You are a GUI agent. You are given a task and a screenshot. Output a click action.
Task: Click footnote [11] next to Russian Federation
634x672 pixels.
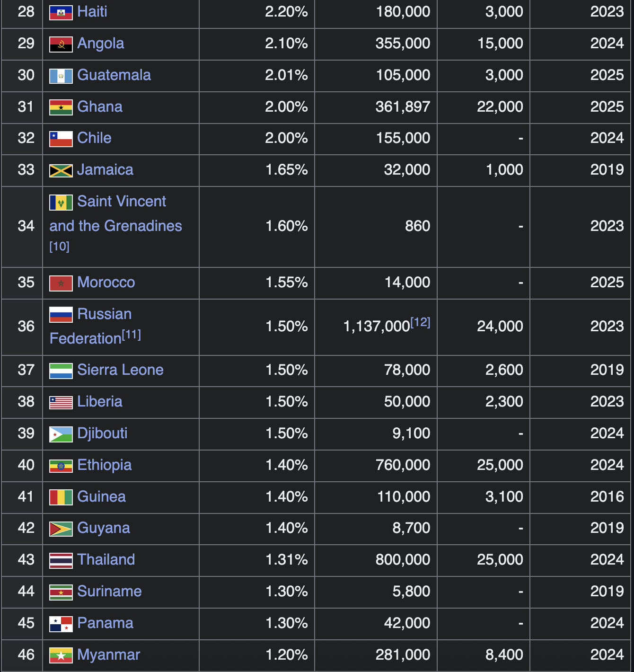click(132, 335)
